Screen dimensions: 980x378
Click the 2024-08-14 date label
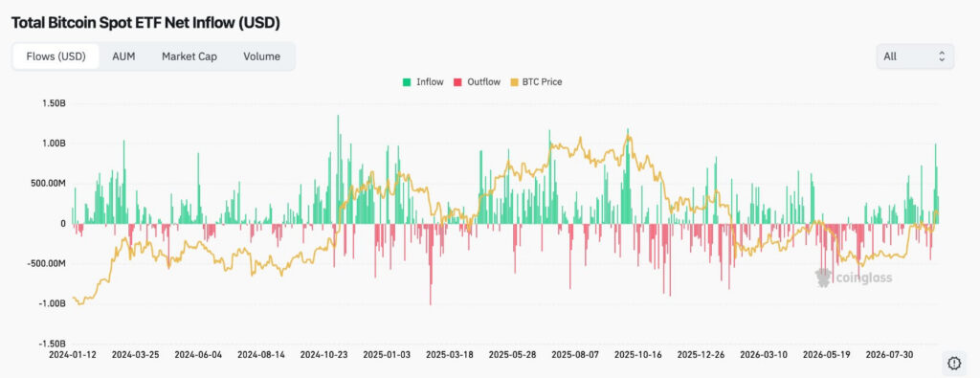coord(260,355)
